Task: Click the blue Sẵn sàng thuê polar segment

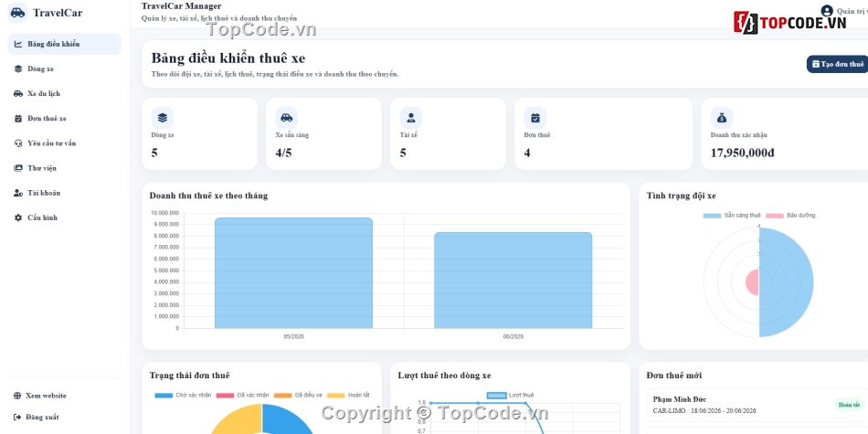Action: (x=786, y=282)
